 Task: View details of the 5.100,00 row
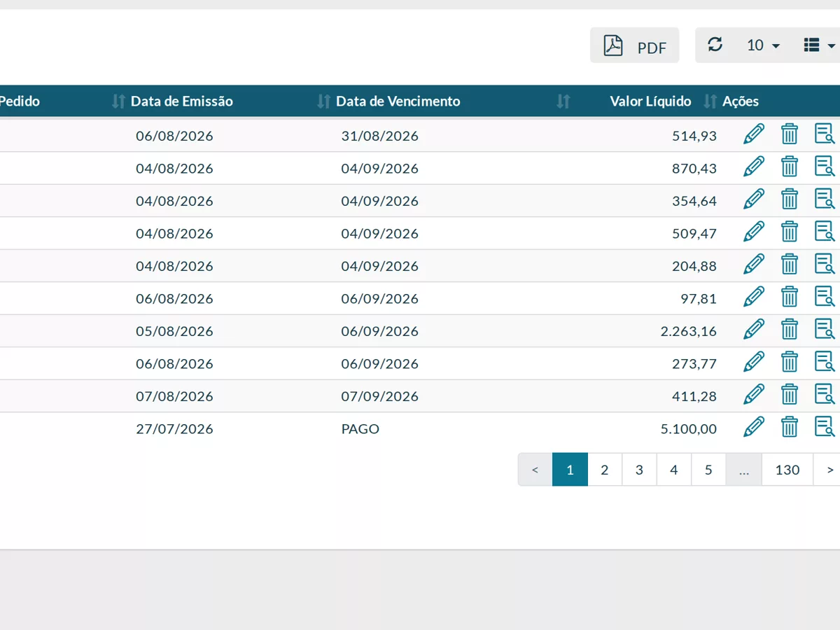click(825, 427)
